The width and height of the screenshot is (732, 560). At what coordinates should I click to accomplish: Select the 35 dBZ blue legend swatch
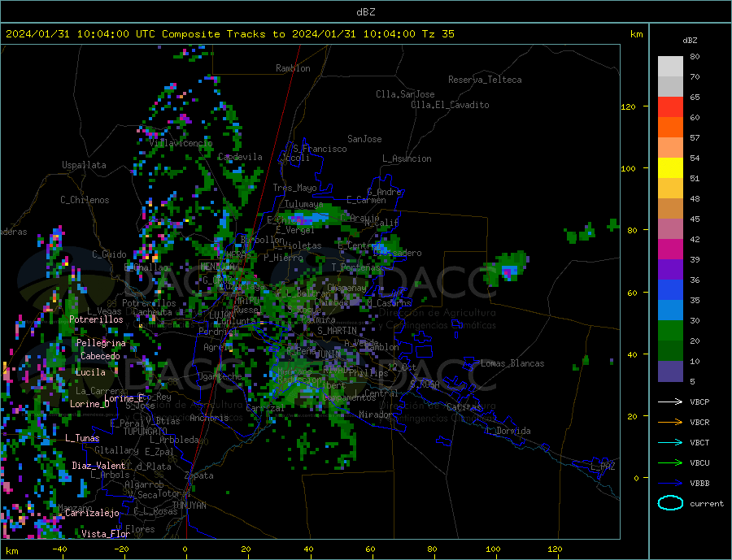(x=670, y=290)
